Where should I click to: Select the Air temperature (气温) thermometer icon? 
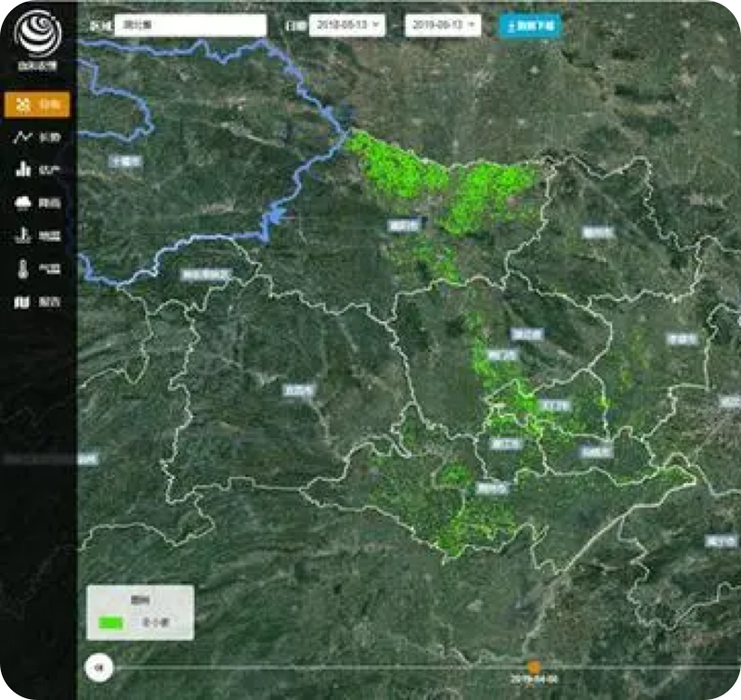(x=38, y=269)
